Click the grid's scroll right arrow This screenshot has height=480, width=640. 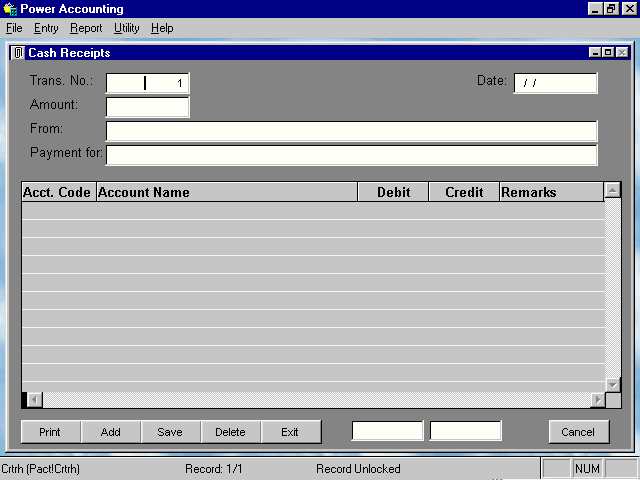pos(598,400)
